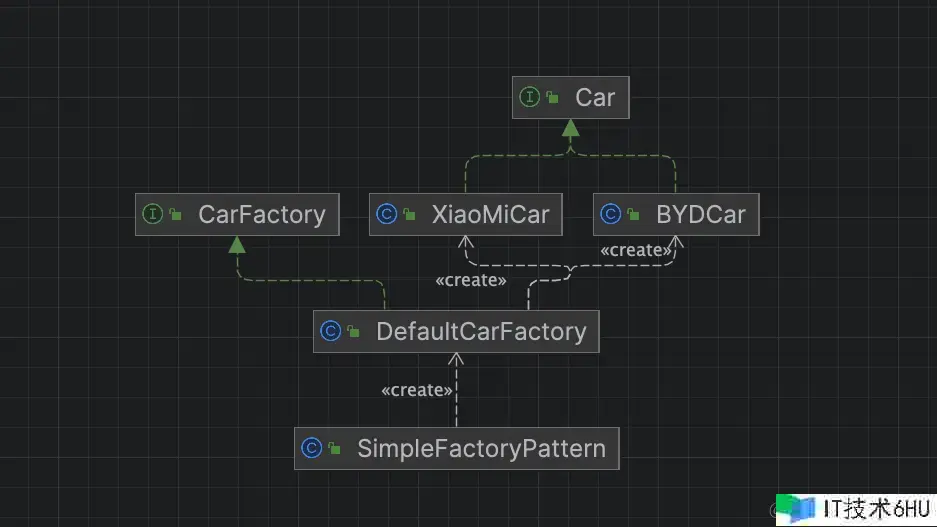
Task: Select the «create» label above SimpleFactoryPattern
Action: pos(418,390)
